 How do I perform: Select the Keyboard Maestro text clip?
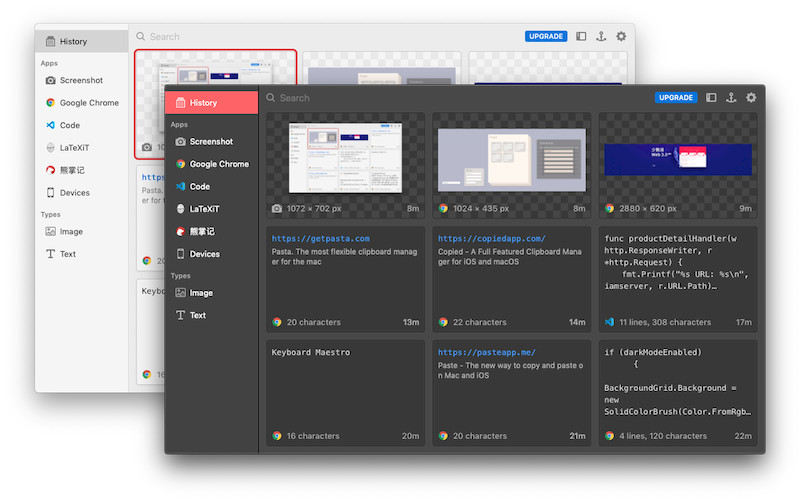345,393
